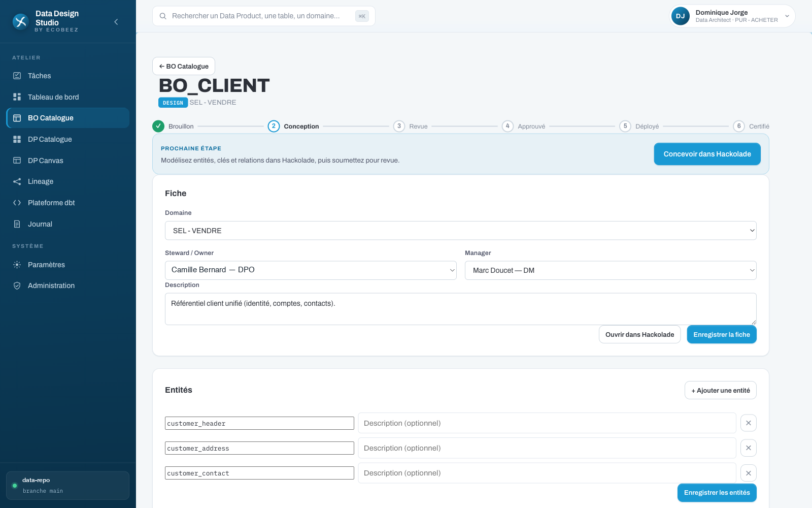This screenshot has width=812, height=508.
Task: Click Concevoir dans Hackolade
Action: point(707,154)
